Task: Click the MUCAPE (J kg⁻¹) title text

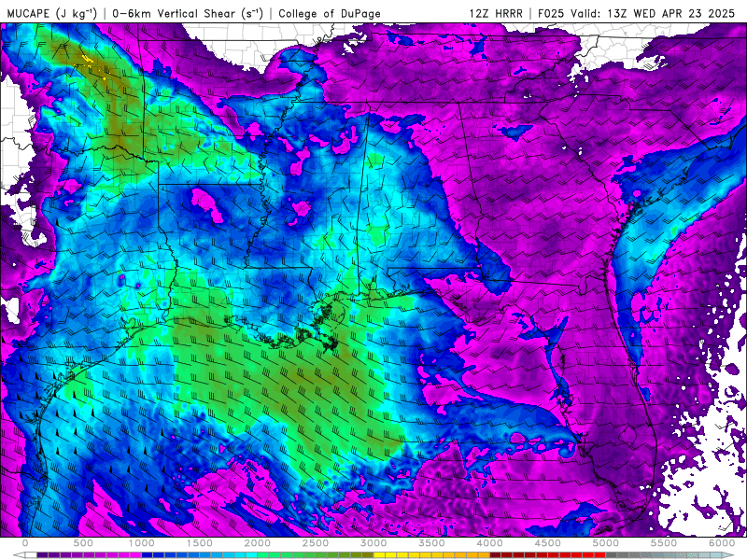Action: pyautogui.click(x=52, y=13)
